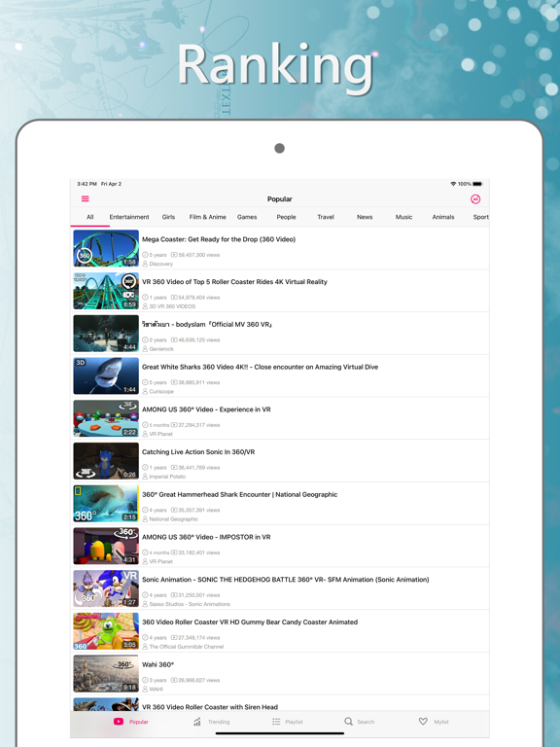560x747 pixels.
Task: Open the Great White Sharks thumbnail
Action: (106, 375)
